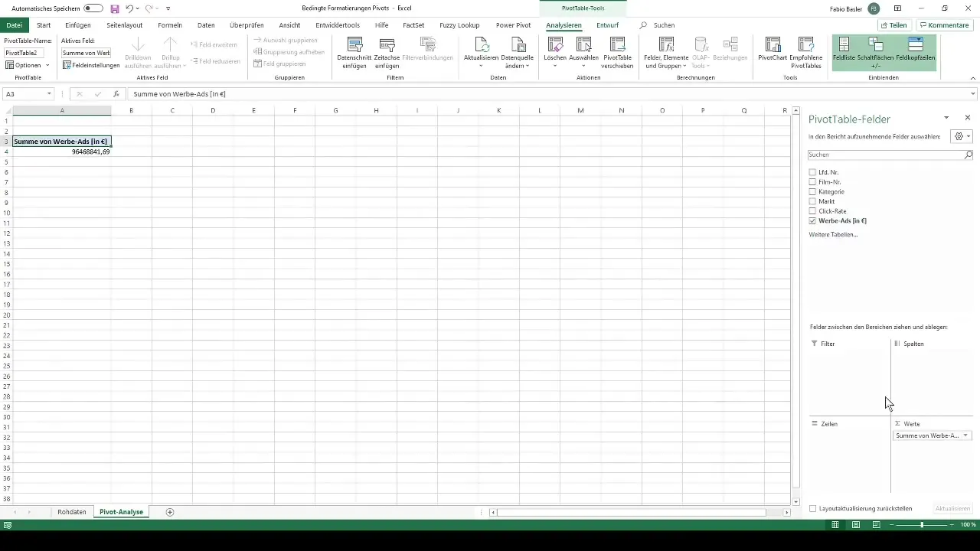
Task: Click the Suchen search box in ribbon
Action: [663, 25]
